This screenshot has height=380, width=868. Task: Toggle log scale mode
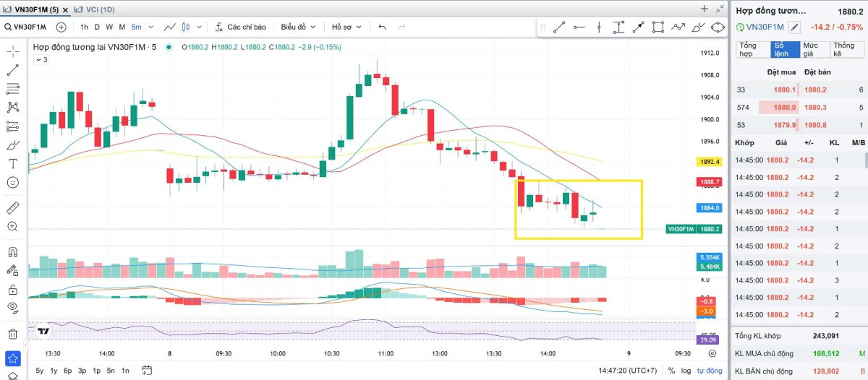pos(686,371)
